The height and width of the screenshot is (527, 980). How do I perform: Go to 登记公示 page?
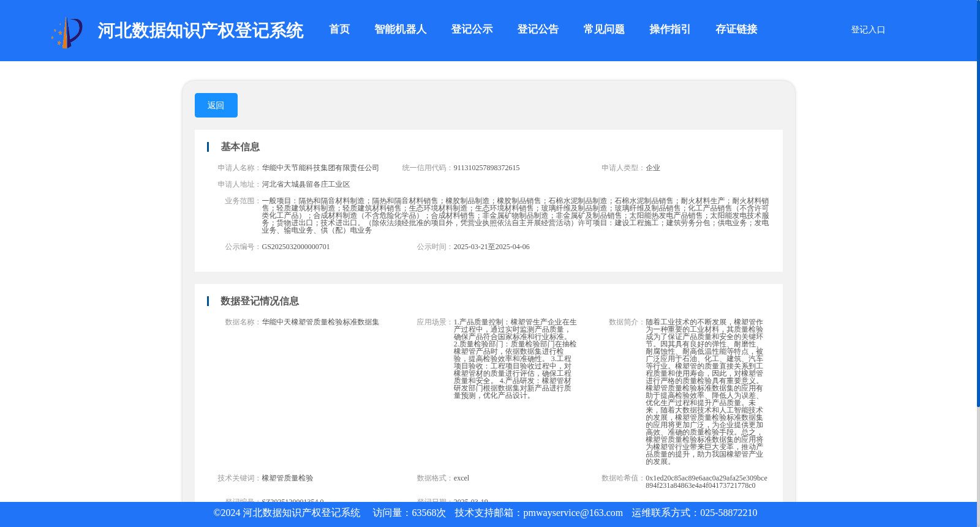[472, 29]
